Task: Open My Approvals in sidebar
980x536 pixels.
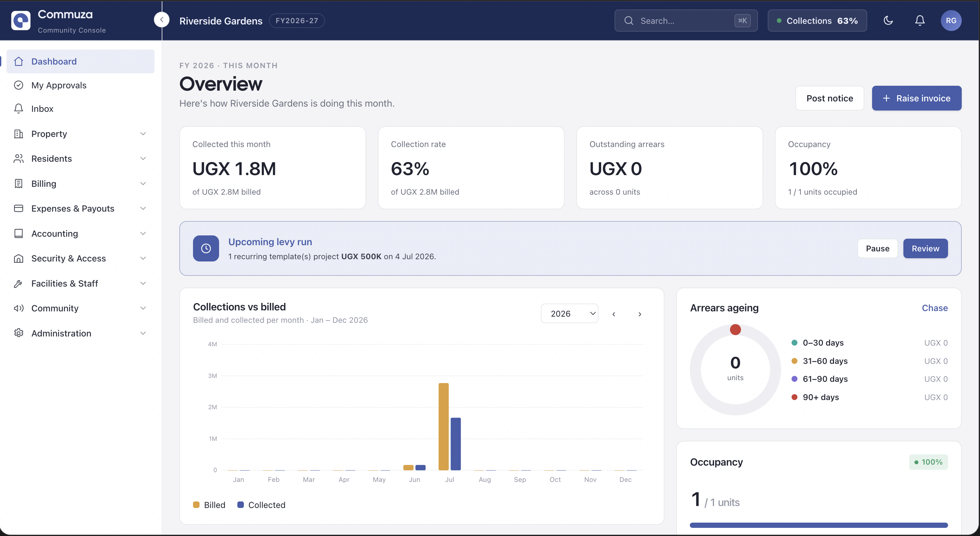Action: coord(80,85)
